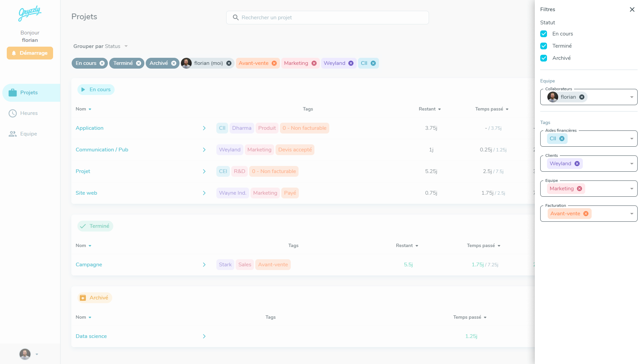Click the Gryzzly logo
642x364 pixels.
[x=30, y=13]
